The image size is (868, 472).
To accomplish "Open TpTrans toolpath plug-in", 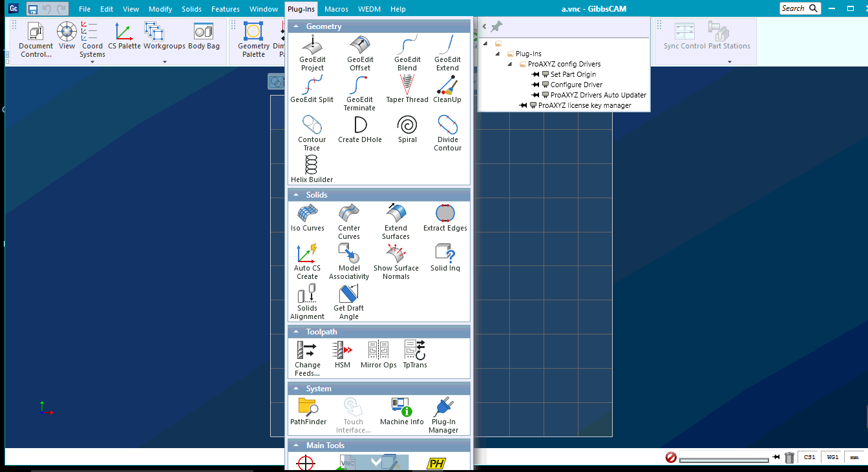I will tap(415, 354).
